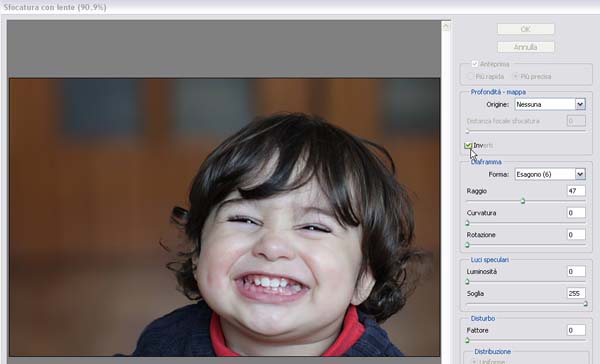
Task: Click the Soglia value field
Action: point(576,294)
